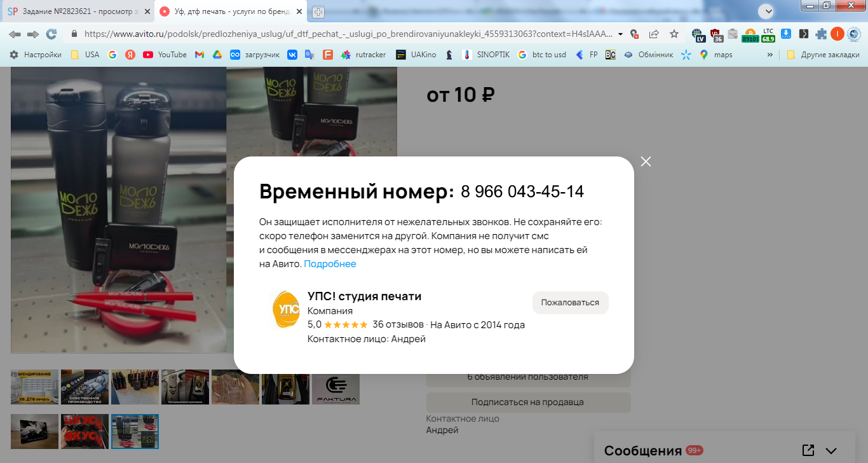
Task: Open a new browser tab
Action: (x=318, y=12)
